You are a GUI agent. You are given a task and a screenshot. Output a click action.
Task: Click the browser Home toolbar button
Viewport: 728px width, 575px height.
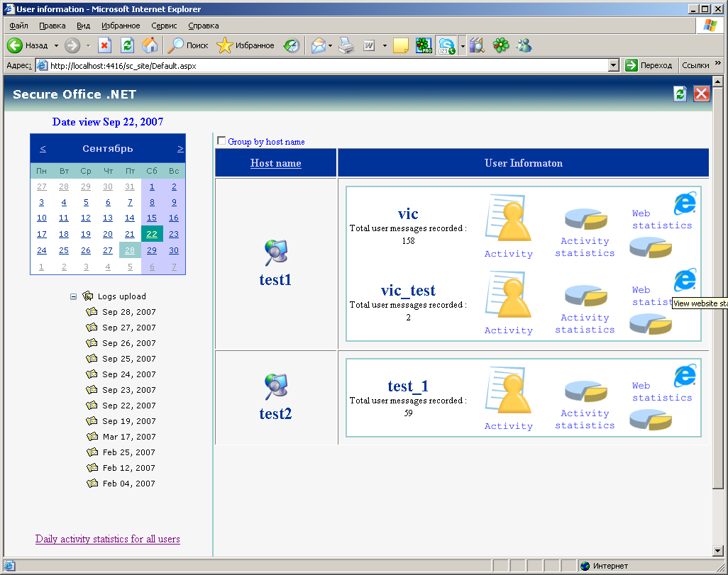pyautogui.click(x=150, y=45)
